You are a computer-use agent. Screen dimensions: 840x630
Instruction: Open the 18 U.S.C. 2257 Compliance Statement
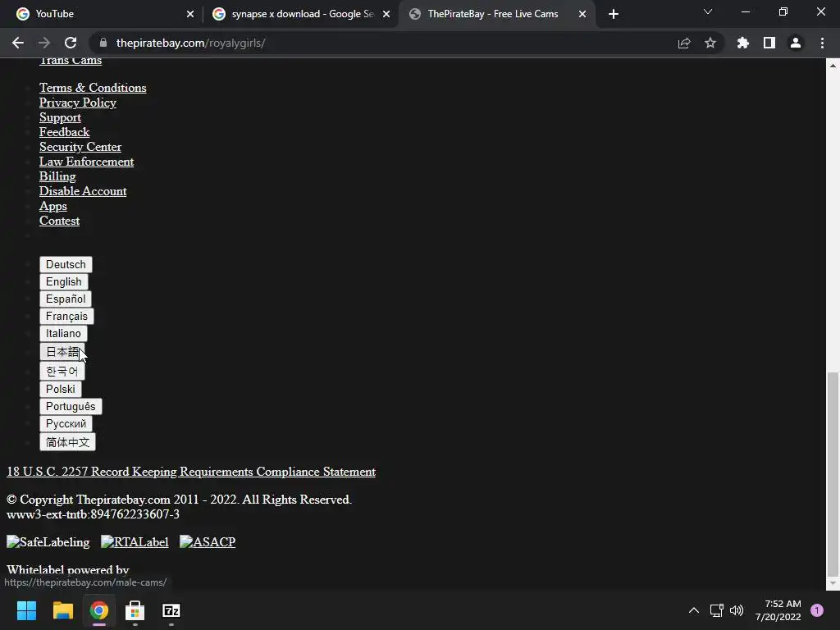[x=191, y=472]
